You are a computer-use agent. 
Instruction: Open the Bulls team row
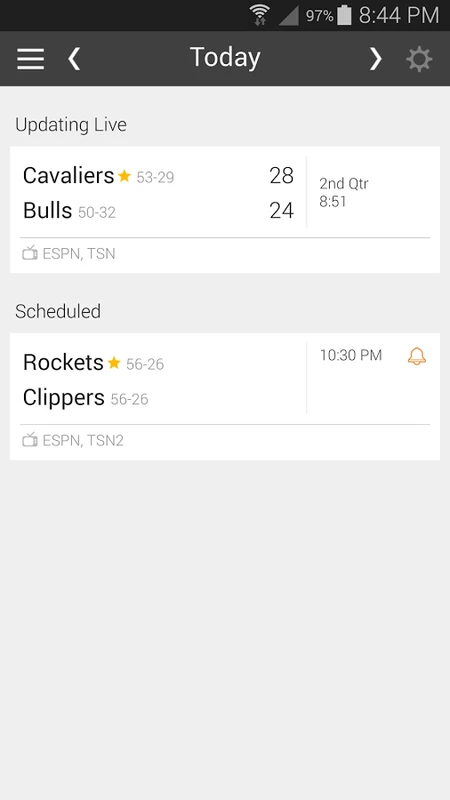coord(158,211)
